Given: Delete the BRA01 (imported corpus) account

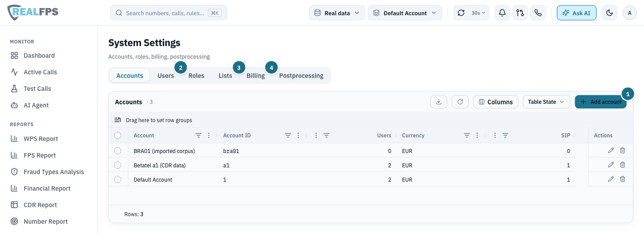Looking at the screenshot, I should [623, 151].
